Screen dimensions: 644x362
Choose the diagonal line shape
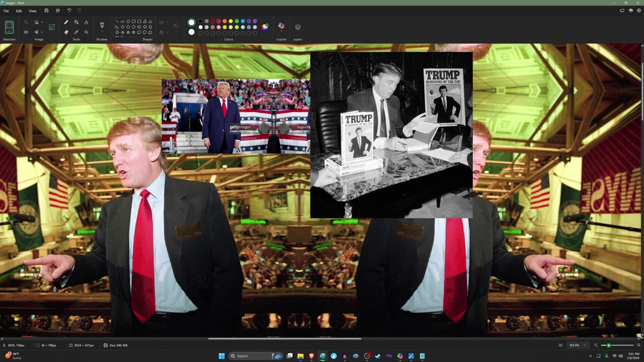(117, 22)
